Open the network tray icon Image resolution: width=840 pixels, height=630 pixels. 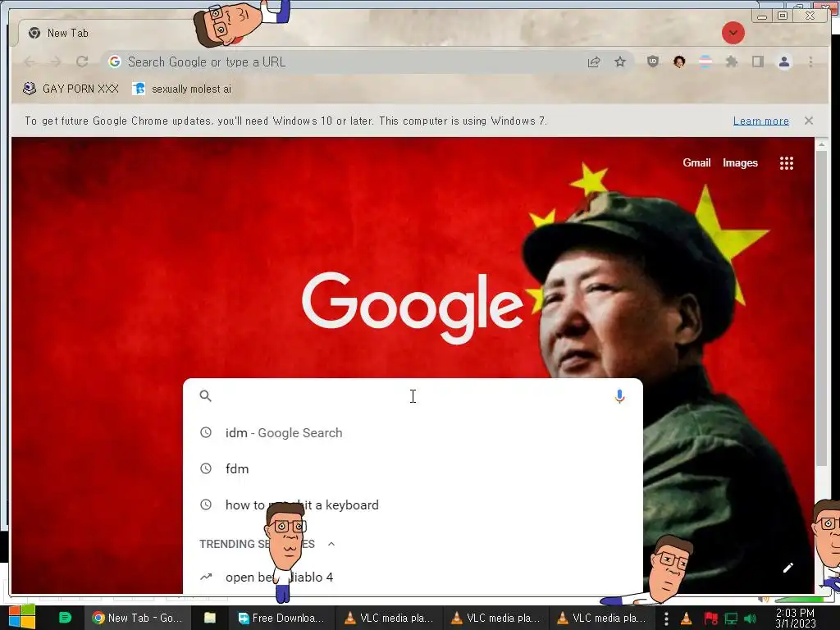(731, 619)
